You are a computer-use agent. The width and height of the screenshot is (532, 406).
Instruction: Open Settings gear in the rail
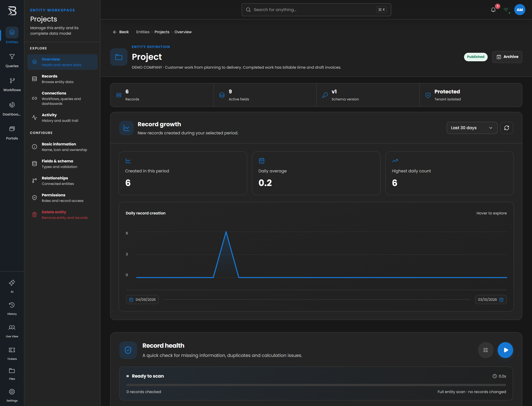coord(12,391)
